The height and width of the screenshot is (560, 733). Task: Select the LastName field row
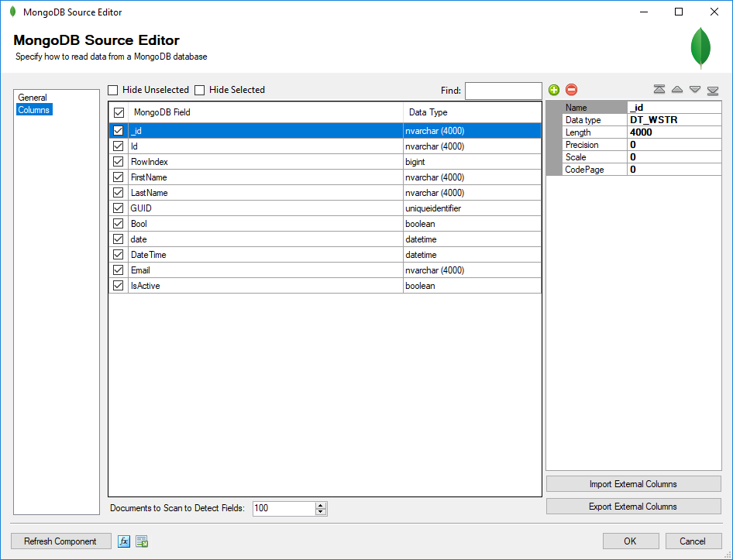click(x=325, y=193)
